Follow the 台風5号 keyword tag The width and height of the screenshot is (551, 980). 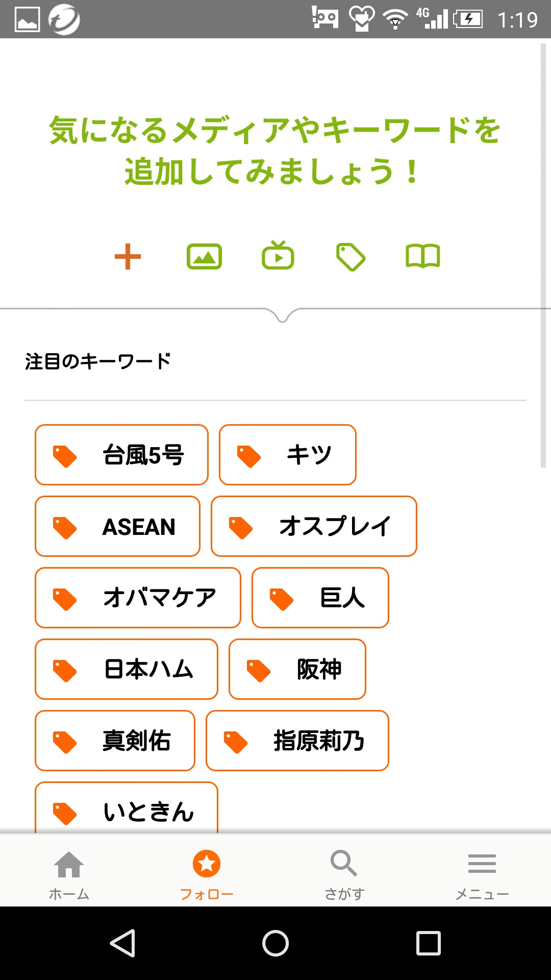(x=121, y=455)
